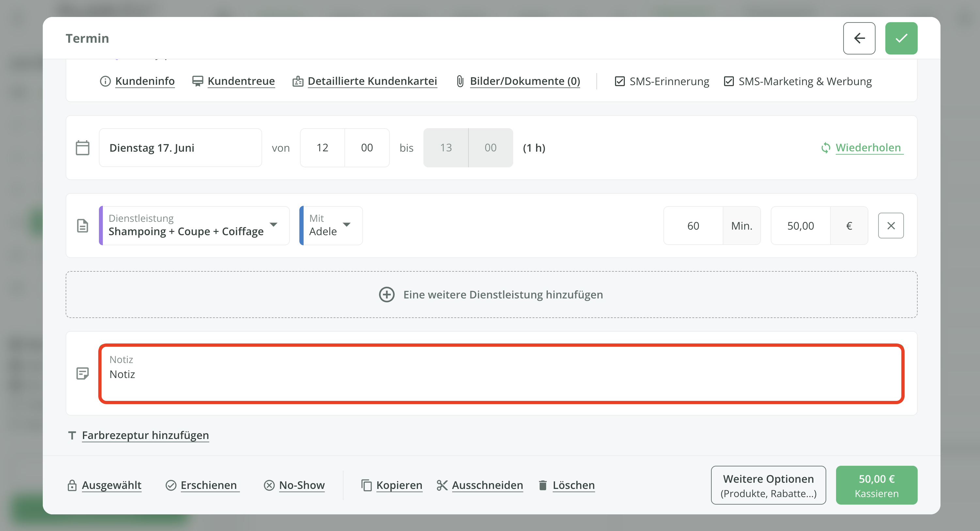Toggle SMS-Marketing & Werbung checkbox
This screenshot has width=980, height=531.
click(728, 81)
